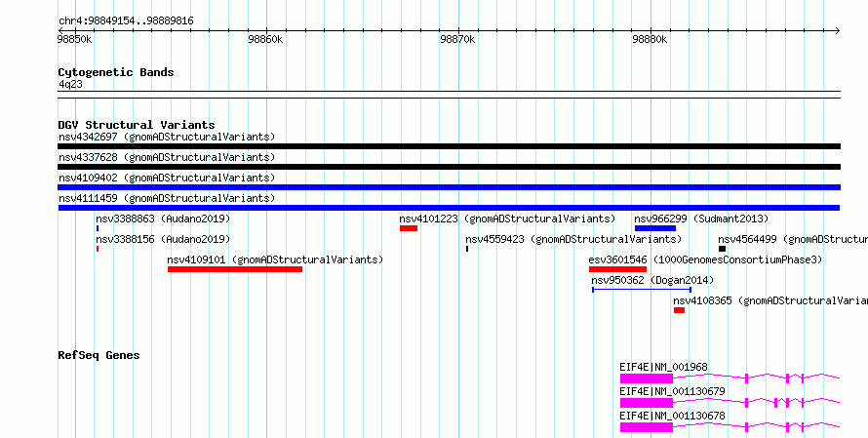This screenshot has width=868, height=438.
Task: Open the nsv4109402 gnomAD variant label
Action: tap(167, 178)
